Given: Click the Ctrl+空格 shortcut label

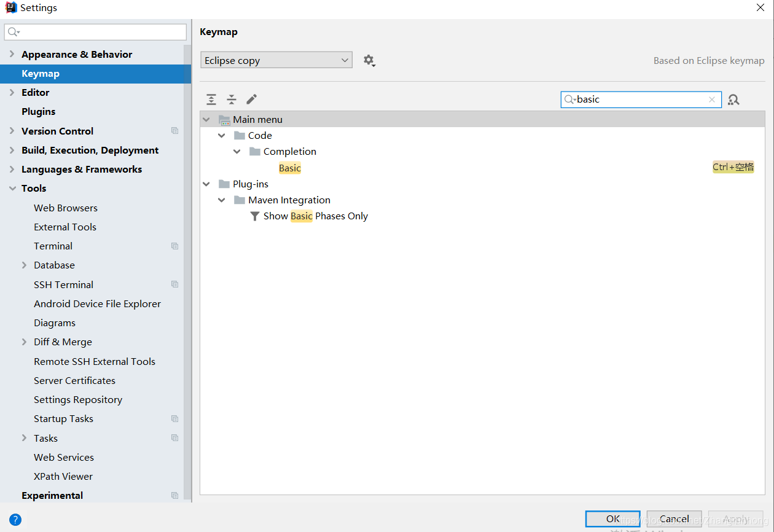Looking at the screenshot, I should pos(733,167).
